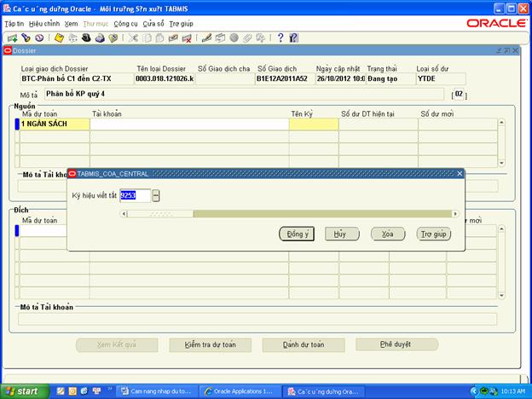Open the Tập tin menu

pyautogui.click(x=14, y=24)
